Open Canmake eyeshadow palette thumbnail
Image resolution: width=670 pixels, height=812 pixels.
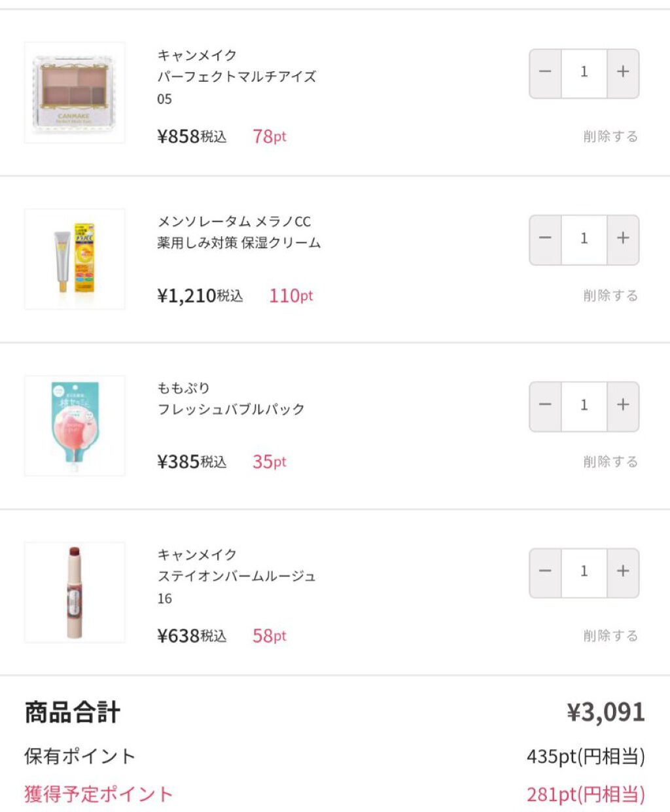(75, 93)
